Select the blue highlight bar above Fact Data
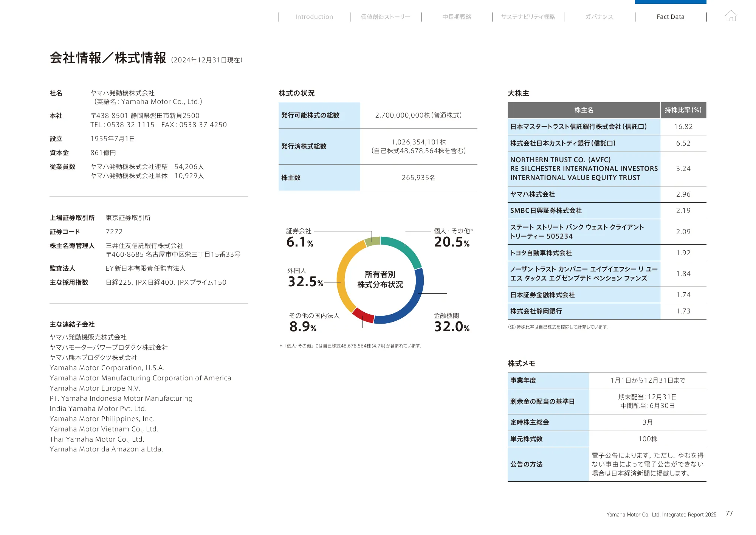The width and height of the screenshot is (756, 535). coord(671,2)
